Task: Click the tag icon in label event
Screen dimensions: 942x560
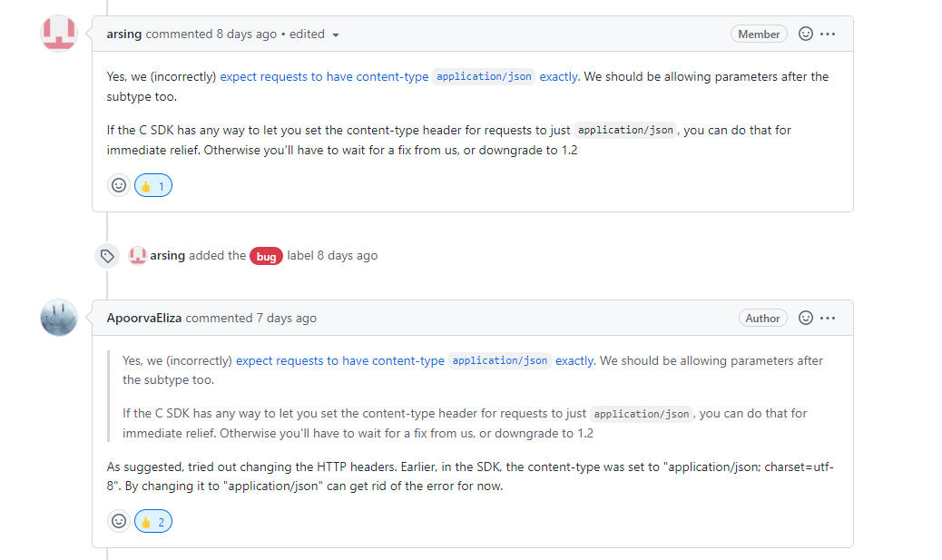Action: point(107,256)
